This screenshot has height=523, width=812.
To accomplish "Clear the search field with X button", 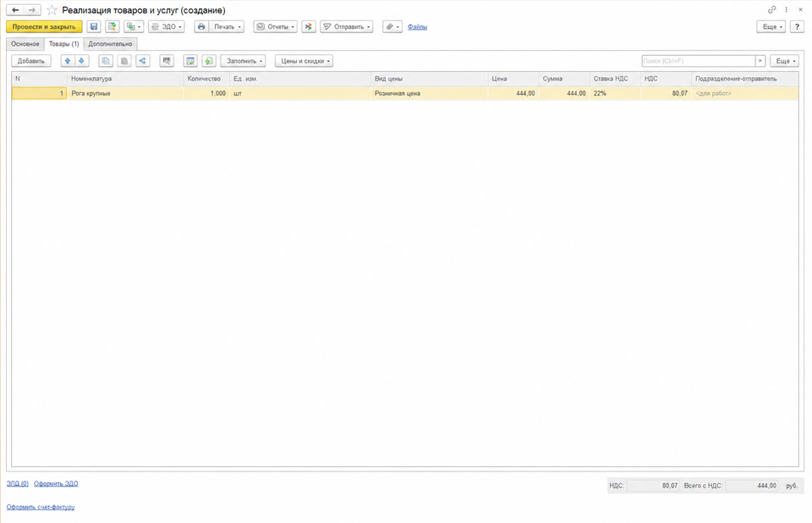I will pyautogui.click(x=760, y=61).
